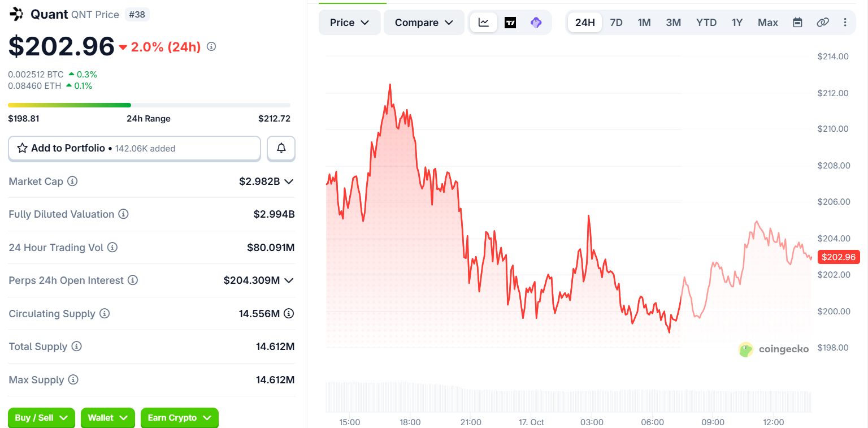Open the Compare dropdown
Screen dimensions: 868x428
point(424,23)
